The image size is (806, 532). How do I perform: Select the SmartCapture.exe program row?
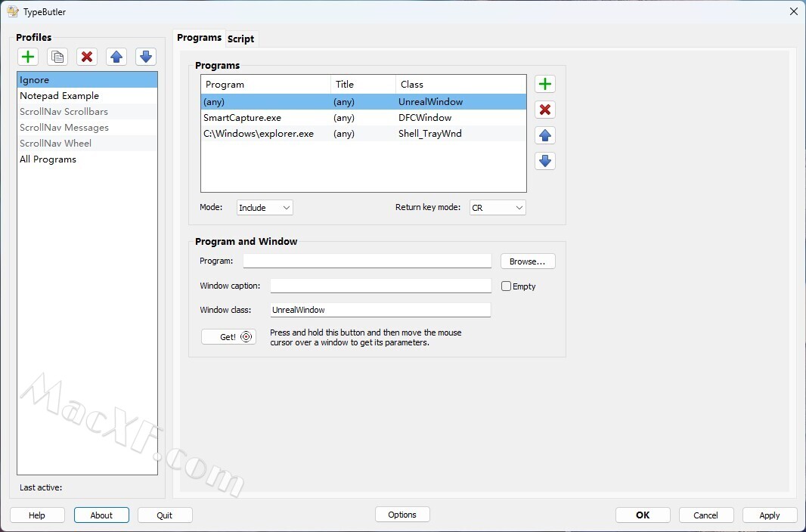click(x=364, y=118)
